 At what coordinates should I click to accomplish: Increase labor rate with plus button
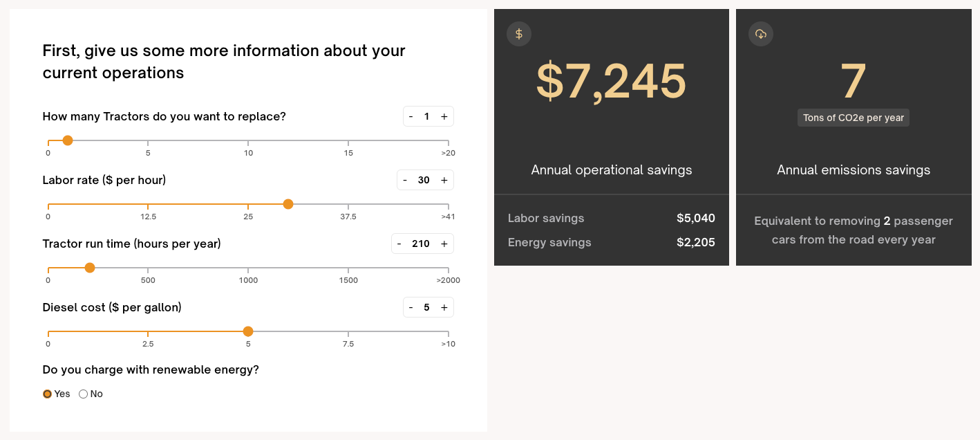(x=444, y=180)
